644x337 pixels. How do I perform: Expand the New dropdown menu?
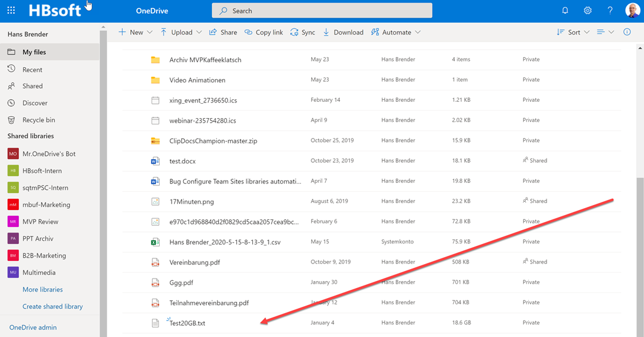click(135, 32)
